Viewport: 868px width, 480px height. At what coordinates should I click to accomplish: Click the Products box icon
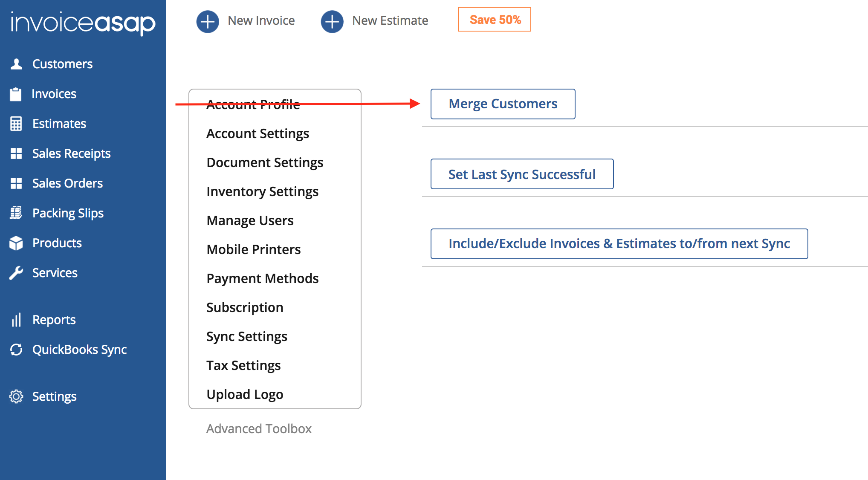click(x=16, y=243)
